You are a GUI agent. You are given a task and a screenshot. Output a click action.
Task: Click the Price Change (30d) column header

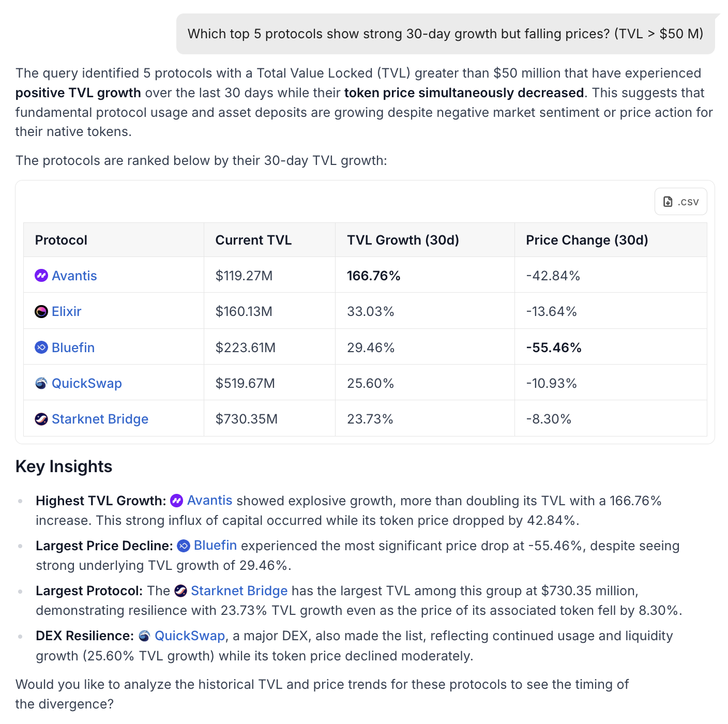587,240
